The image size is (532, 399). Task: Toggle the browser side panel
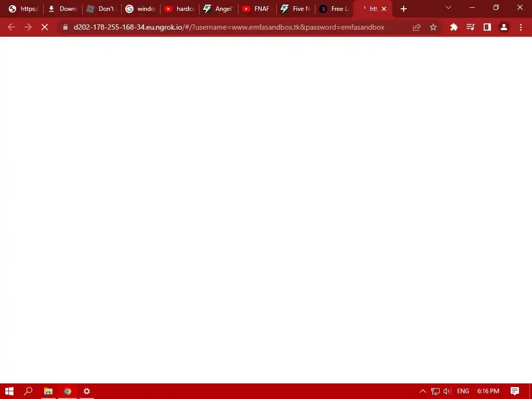pyautogui.click(x=487, y=27)
